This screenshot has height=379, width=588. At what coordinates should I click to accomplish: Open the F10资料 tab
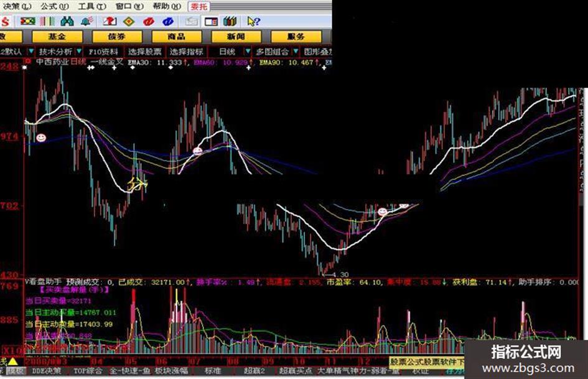[x=103, y=52]
